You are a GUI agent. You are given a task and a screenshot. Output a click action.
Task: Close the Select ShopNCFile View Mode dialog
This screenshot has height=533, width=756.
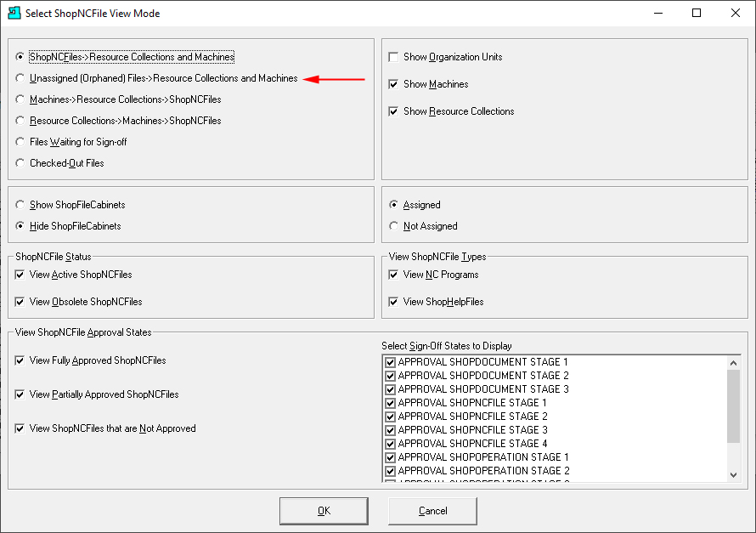tap(736, 13)
